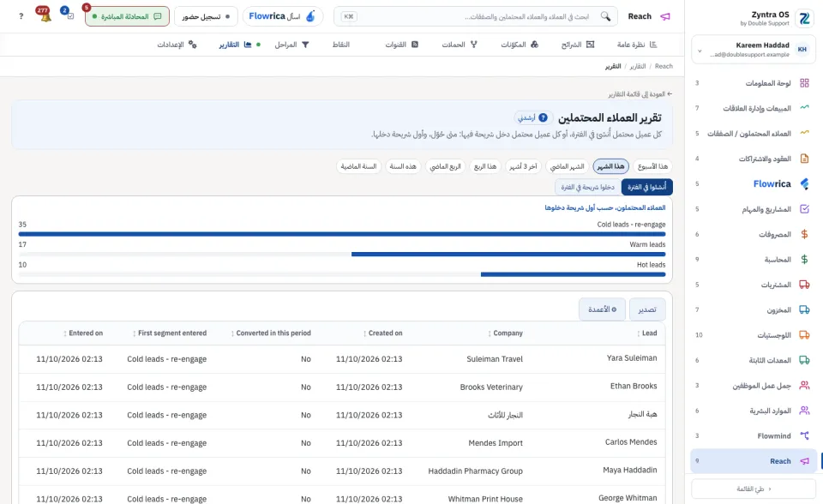
Task: Sort by the Lead column header
Action: point(646,333)
